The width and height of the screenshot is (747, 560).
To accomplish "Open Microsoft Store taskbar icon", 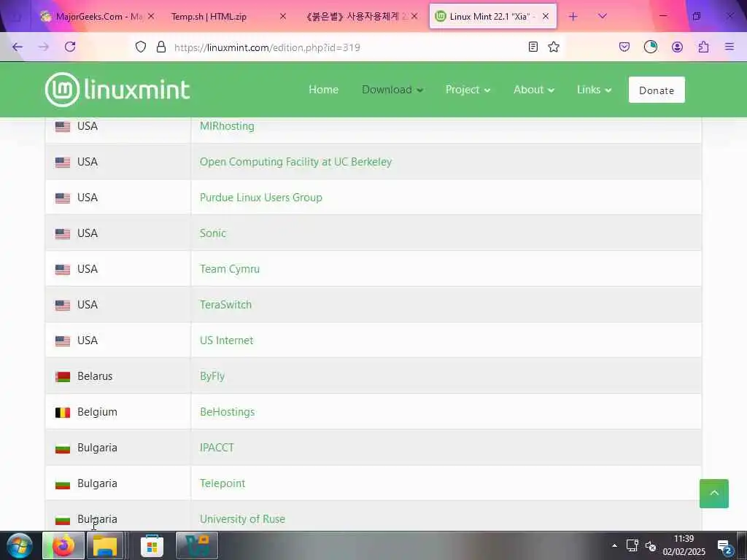I will pos(152,545).
